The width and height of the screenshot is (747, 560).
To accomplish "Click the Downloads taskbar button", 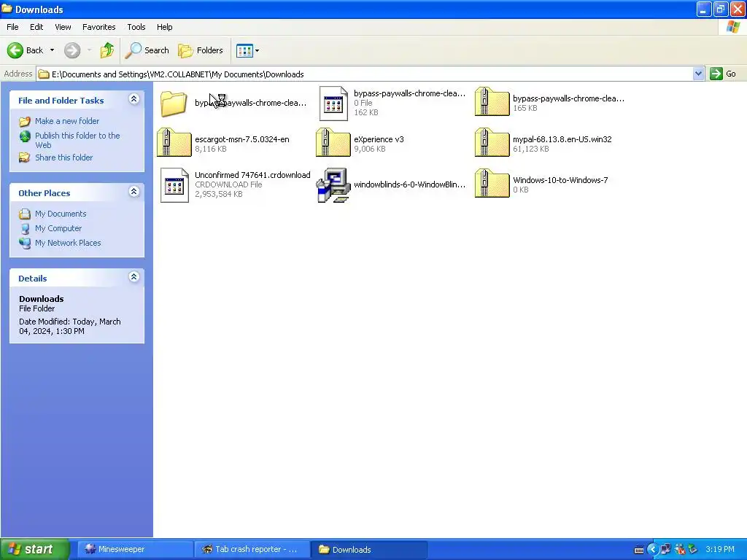I will (368, 549).
